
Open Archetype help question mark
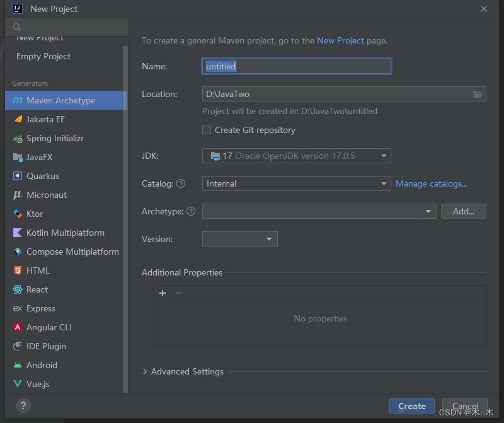[191, 211]
